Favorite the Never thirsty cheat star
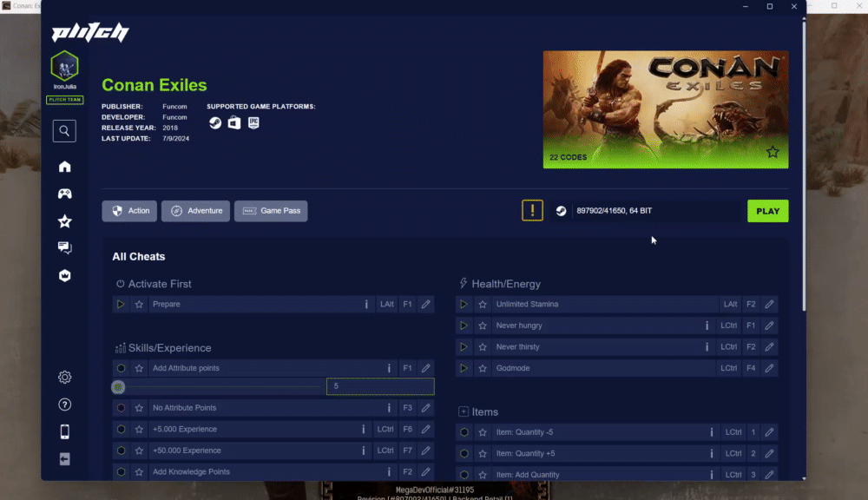868x500 pixels. 483,347
